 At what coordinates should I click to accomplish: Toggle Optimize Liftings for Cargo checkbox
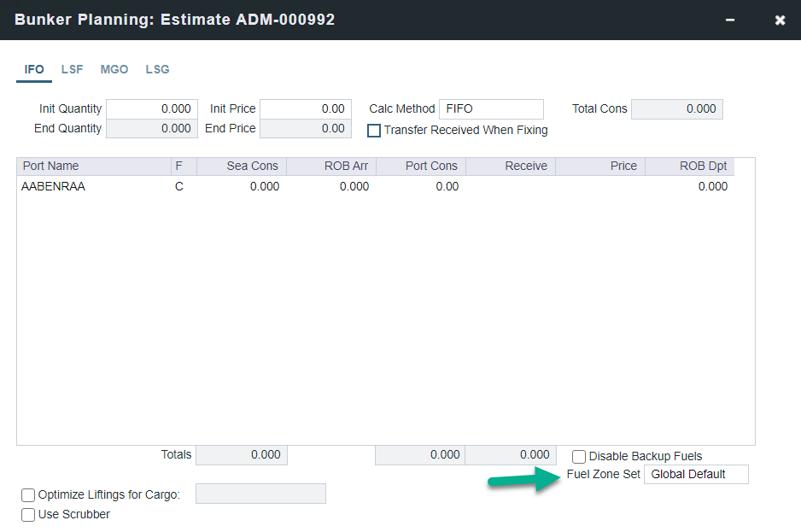pos(28,495)
